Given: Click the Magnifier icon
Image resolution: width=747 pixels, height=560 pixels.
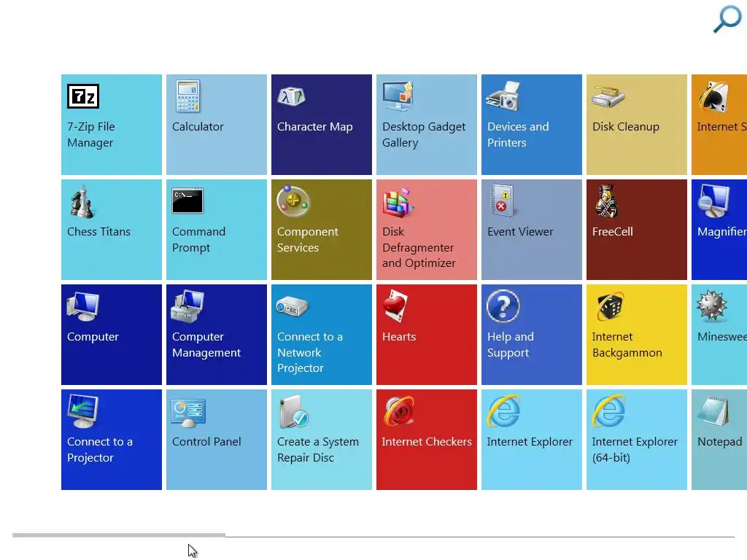Looking at the screenshot, I should 713,201.
